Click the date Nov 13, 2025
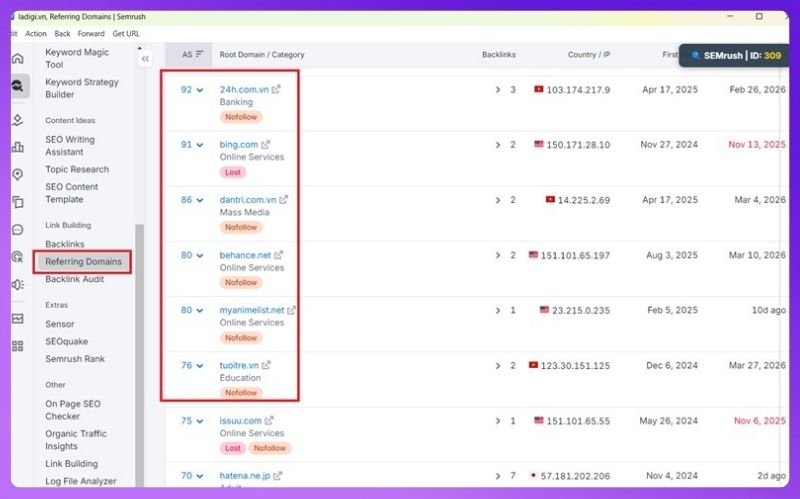 pos(757,144)
